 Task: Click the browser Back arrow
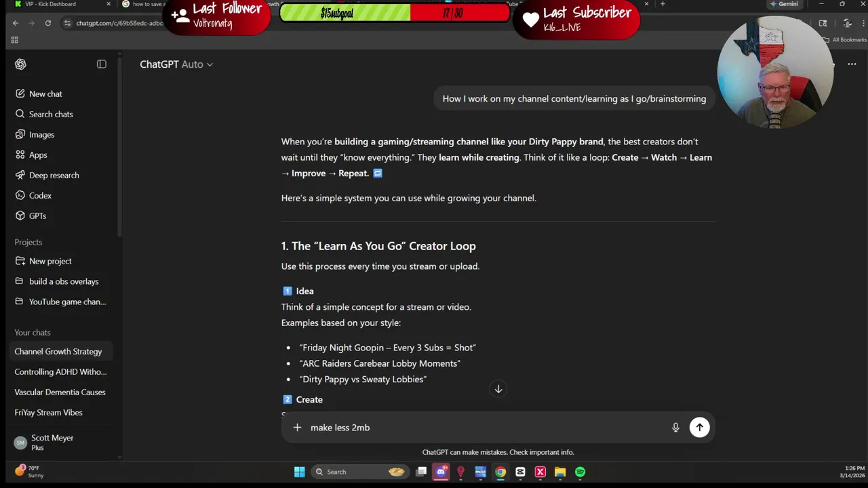click(16, 23)
